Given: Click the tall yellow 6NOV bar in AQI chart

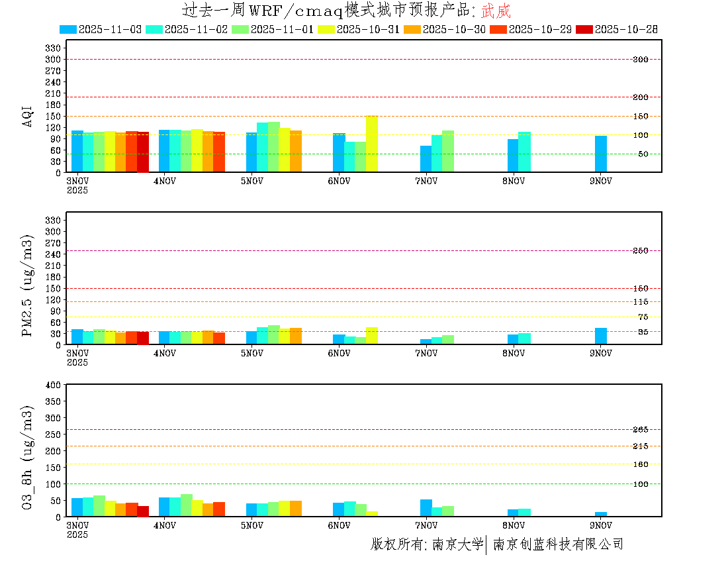Looking at the screenshot, I should (x=372, y=143).
